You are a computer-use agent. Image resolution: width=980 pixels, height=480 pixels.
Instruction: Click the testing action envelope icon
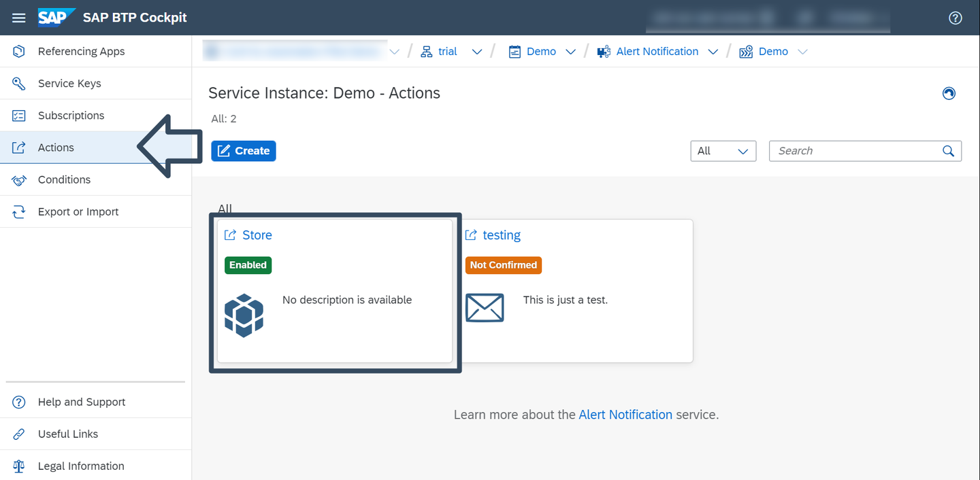[485, 308]
